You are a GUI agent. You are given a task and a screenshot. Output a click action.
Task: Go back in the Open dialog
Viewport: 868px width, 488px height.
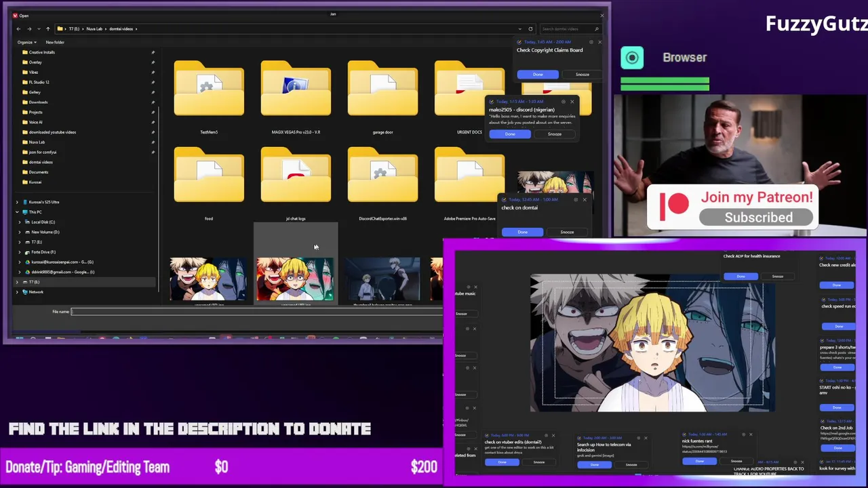point(18,28)
